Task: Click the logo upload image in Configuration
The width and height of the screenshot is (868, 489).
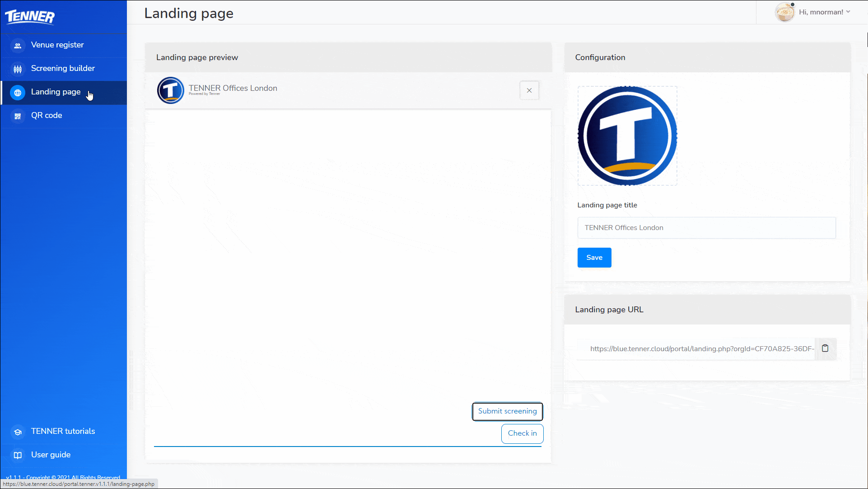Action: pyautogui.click(x=627, y=136)
